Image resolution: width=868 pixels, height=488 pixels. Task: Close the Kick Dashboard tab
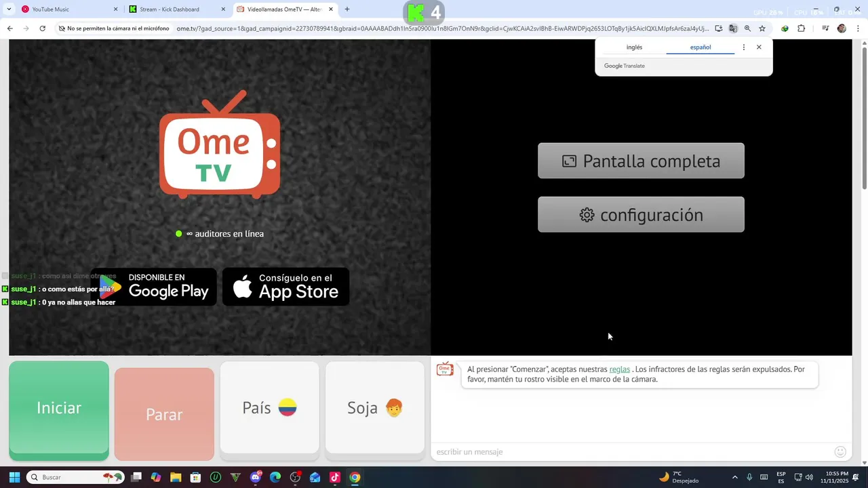(223, 9)
